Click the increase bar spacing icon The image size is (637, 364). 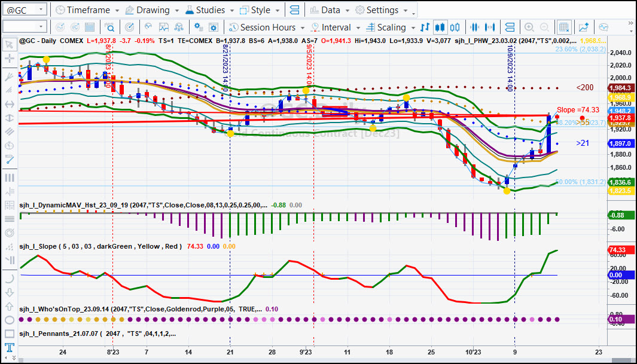[490, 27]
